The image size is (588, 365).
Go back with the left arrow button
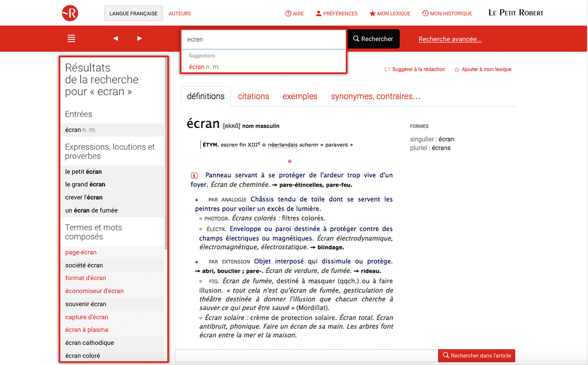[x=115, y=38]
